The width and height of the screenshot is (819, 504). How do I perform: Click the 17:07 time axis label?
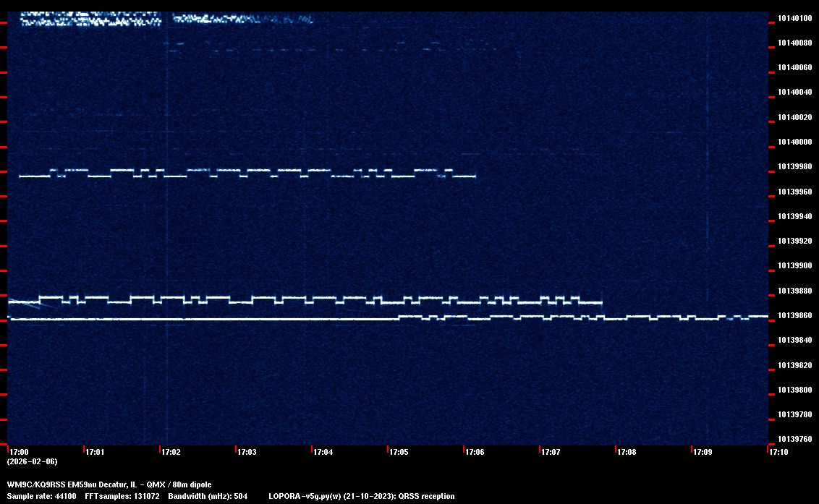(551, 452)
